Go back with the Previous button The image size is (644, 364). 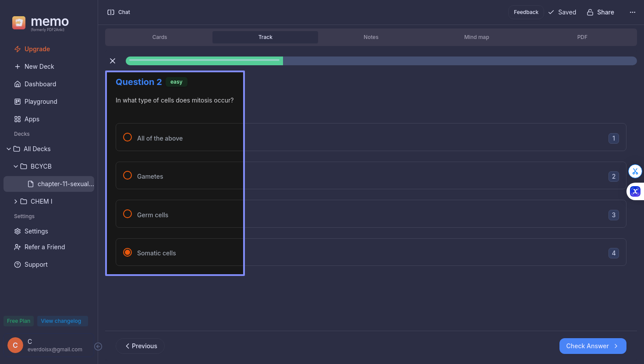(140, 346)
